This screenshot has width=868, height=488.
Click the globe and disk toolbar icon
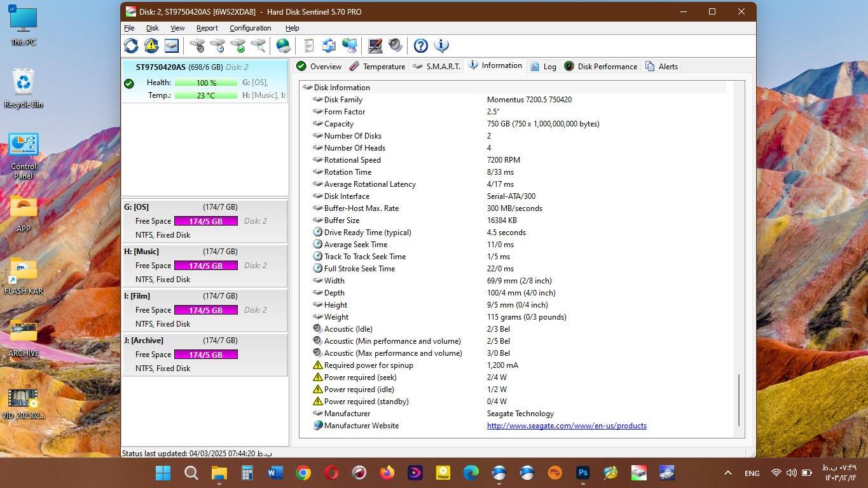(x=284, y=46)
